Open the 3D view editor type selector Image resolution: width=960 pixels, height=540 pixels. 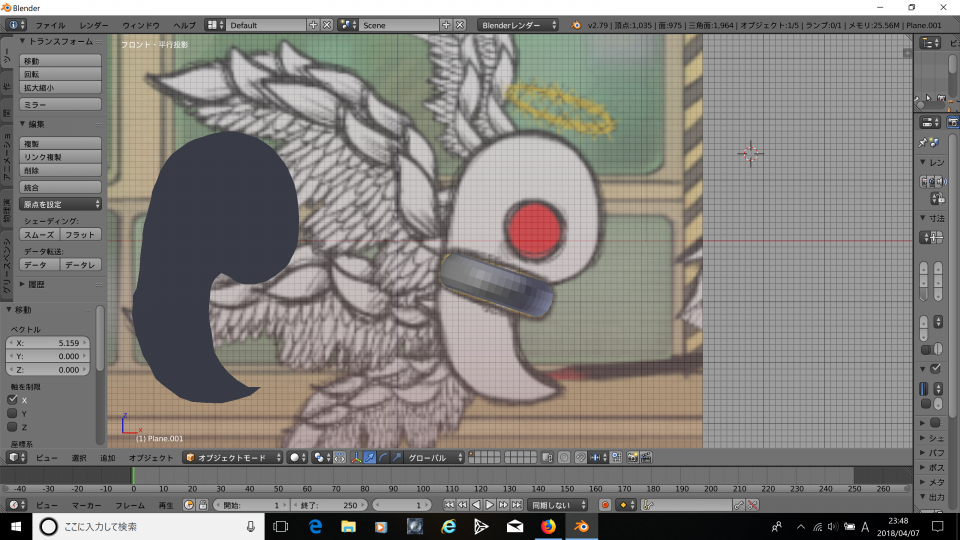17,457
